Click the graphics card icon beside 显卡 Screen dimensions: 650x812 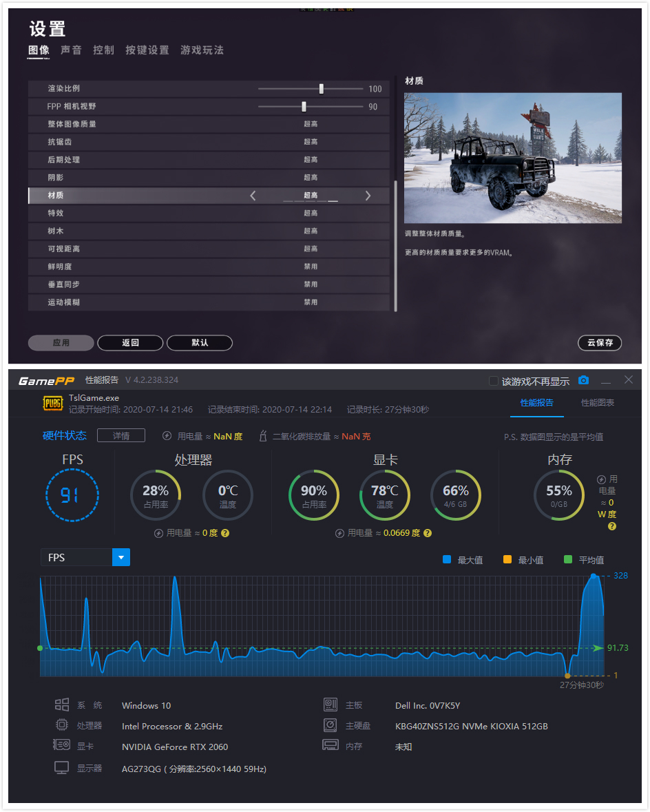[x=62, y=745]
